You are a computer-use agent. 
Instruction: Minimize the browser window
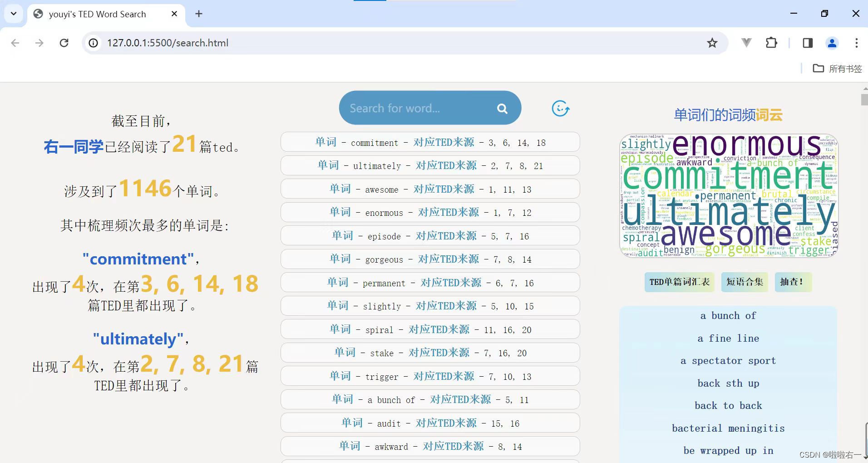(794, 14)
